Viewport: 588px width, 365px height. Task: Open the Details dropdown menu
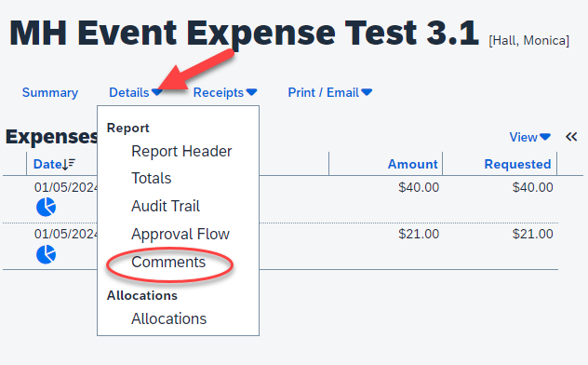coord(136,92)
